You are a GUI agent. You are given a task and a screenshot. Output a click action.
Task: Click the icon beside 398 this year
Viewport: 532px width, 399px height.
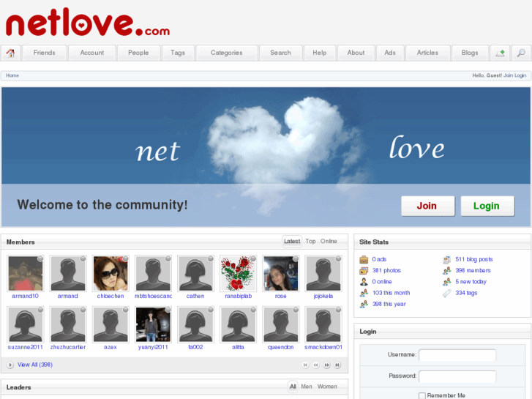coord(364,305)
